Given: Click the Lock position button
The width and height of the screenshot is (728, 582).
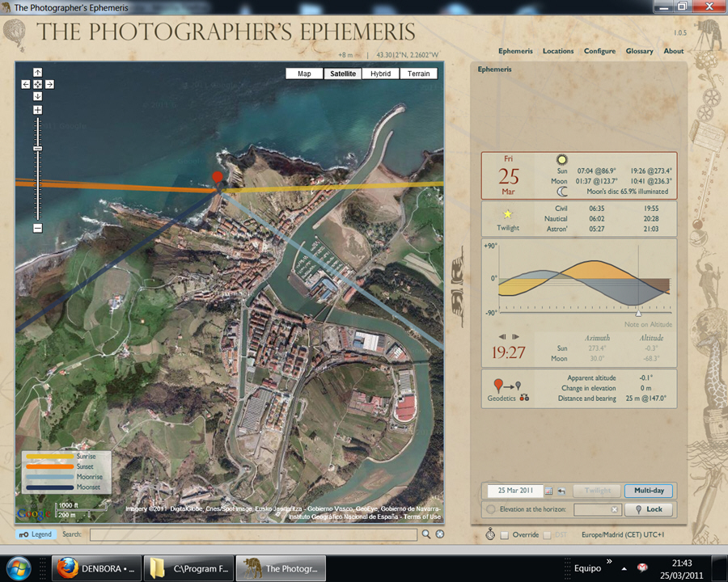Looking at the screenshot, I should 649,509.
